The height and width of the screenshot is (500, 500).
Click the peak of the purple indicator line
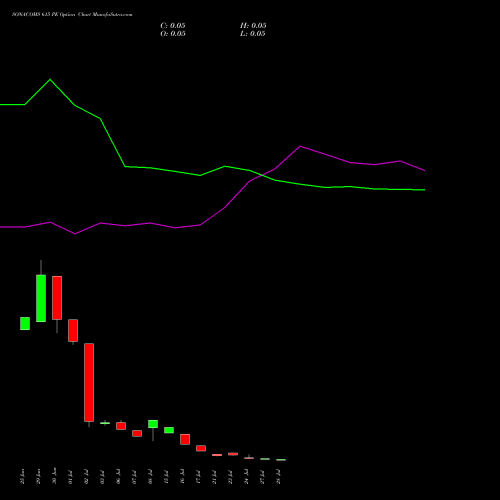point(300,146)
